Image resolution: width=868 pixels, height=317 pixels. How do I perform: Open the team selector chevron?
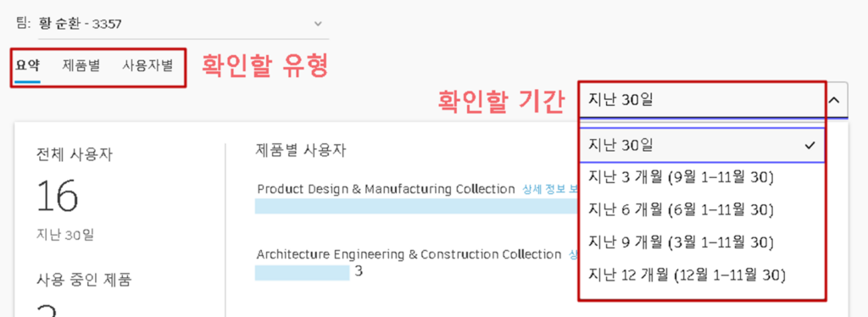pyautogui.click(x=318, y=24)
